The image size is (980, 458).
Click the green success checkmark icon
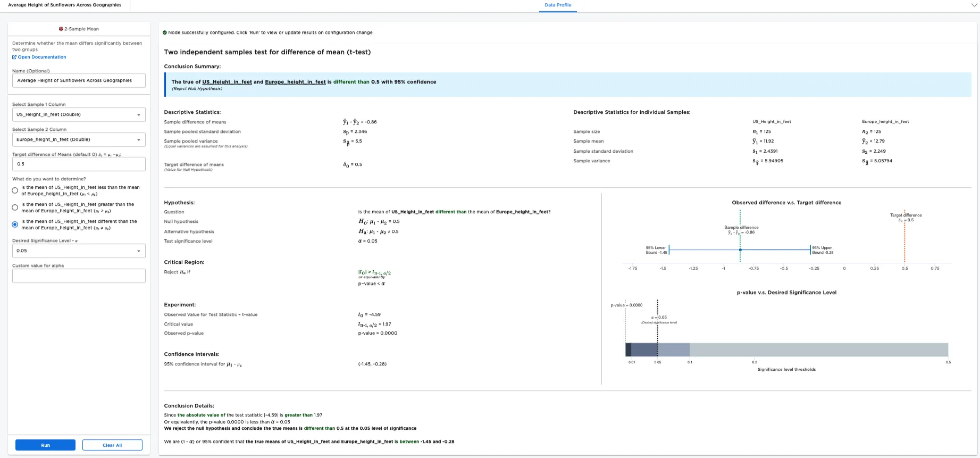coord(165,33)
